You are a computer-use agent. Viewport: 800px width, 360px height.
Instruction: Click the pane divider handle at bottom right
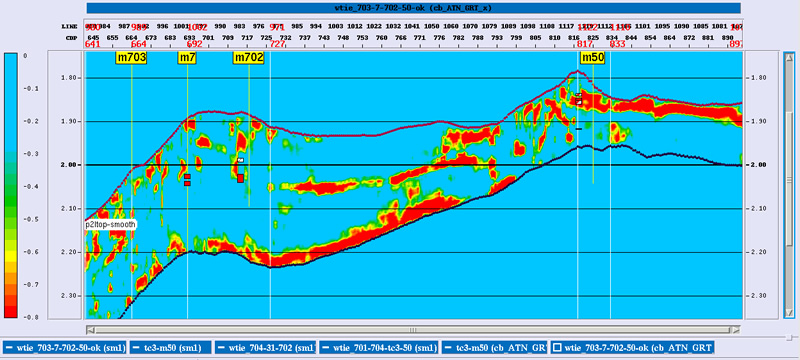click(790, 337)
